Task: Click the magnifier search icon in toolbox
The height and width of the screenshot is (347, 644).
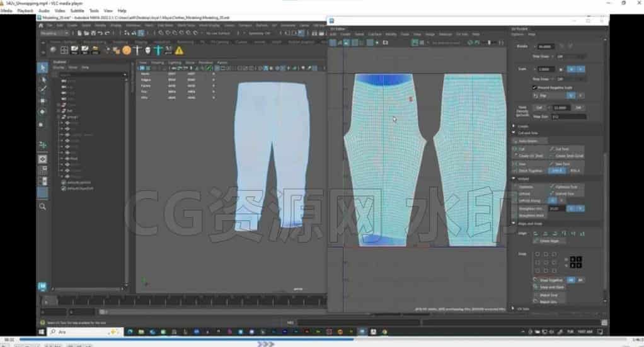Action: click(42, 207)
